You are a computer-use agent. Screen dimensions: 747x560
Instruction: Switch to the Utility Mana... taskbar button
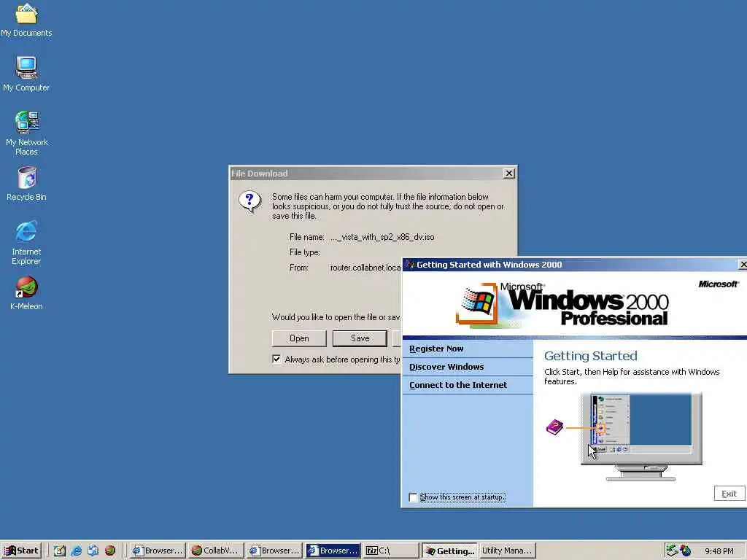tap(508, 551)
